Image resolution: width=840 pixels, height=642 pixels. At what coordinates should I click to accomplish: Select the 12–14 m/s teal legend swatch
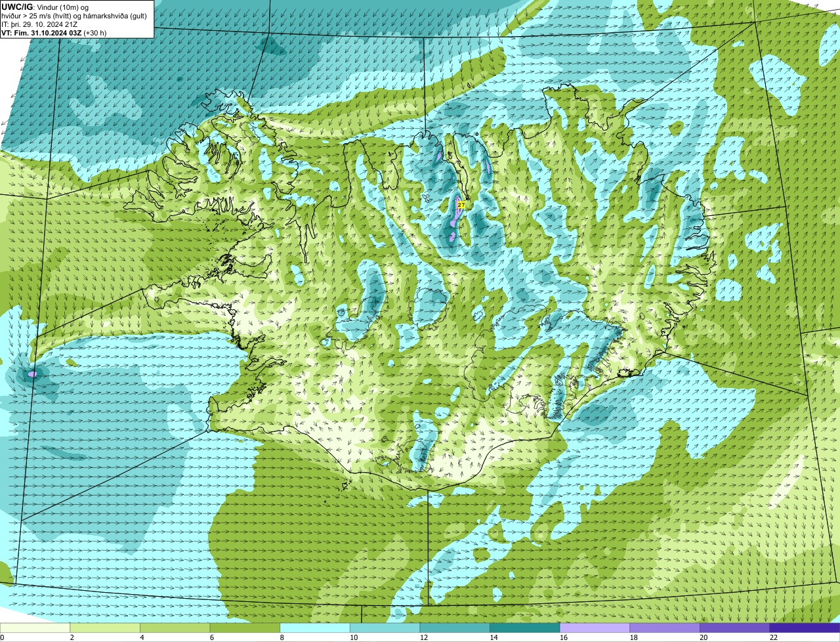(x=455, y=628)
